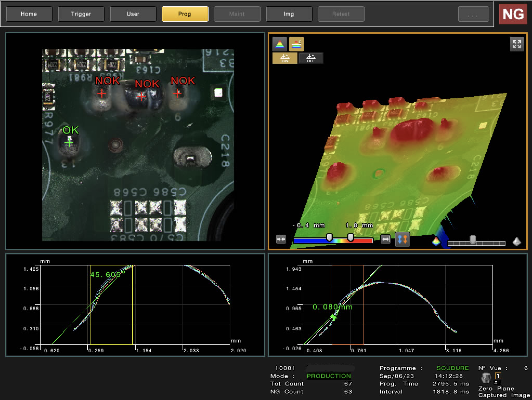Click the '...' button in top bar
This screenshot has width=532, height=400.
(x=473, y=14)
